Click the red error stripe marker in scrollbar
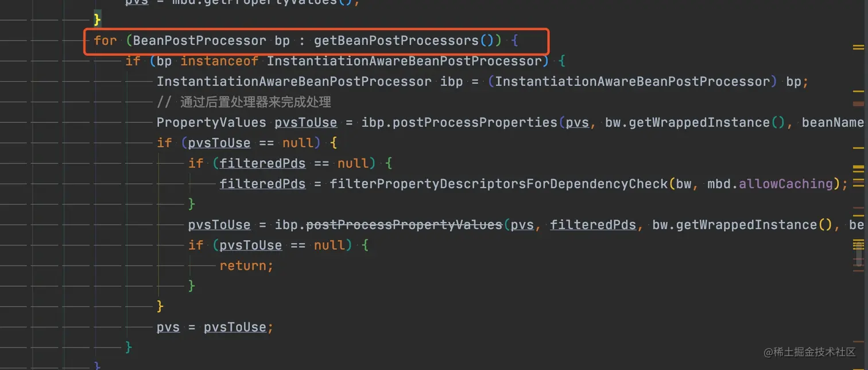This screenshot has width=868, height=370. (858, 104)
